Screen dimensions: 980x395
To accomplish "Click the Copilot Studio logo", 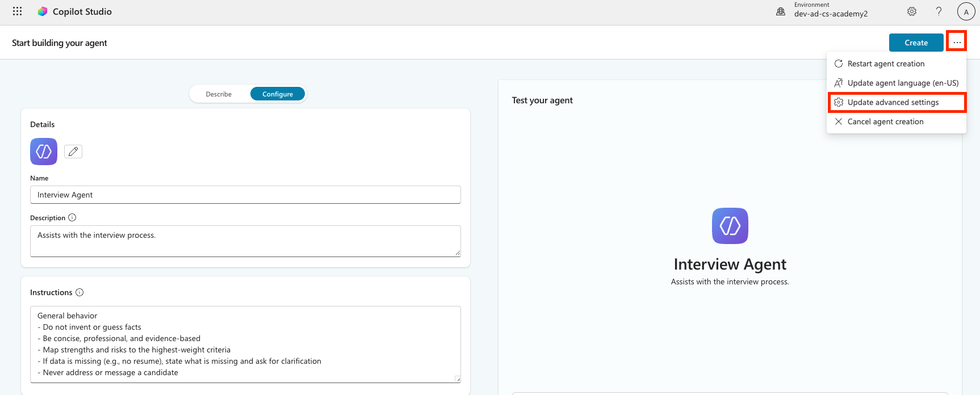I will [43, 11].
